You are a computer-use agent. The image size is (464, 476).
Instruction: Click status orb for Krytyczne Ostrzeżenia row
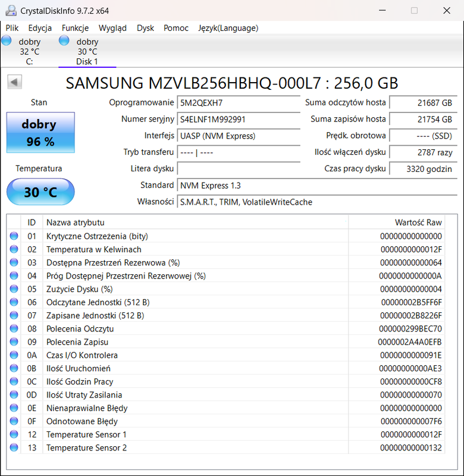(14, 236)
